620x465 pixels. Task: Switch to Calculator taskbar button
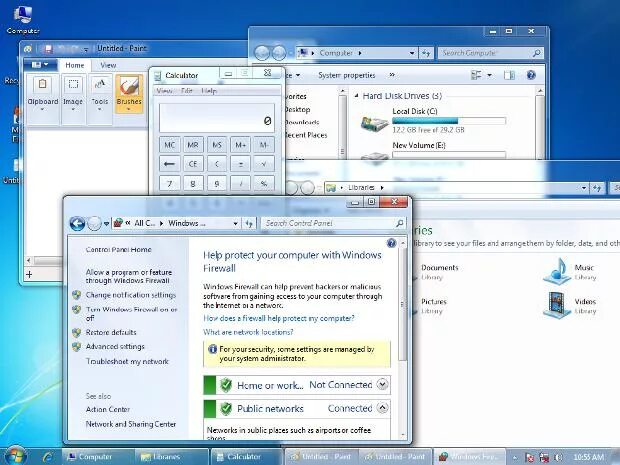pyautogui.click(x=247, y=457)
